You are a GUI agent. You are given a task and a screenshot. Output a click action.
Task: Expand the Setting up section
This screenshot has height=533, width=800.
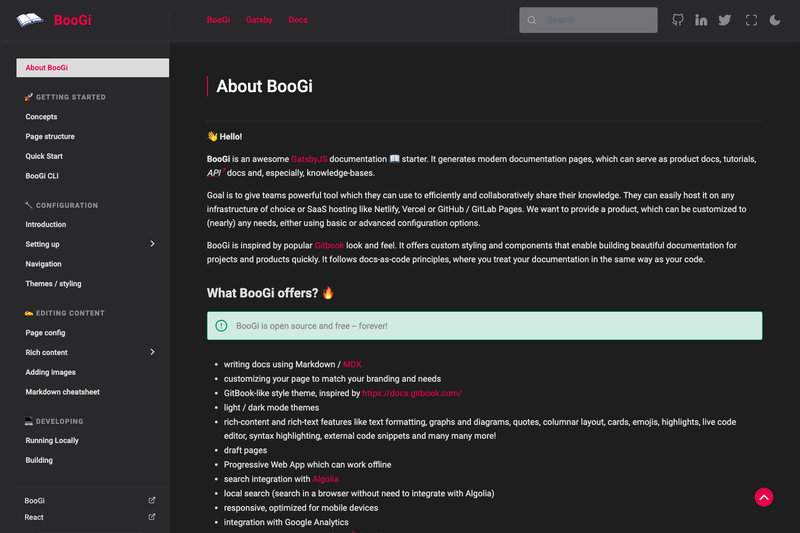tap(152, 244)
